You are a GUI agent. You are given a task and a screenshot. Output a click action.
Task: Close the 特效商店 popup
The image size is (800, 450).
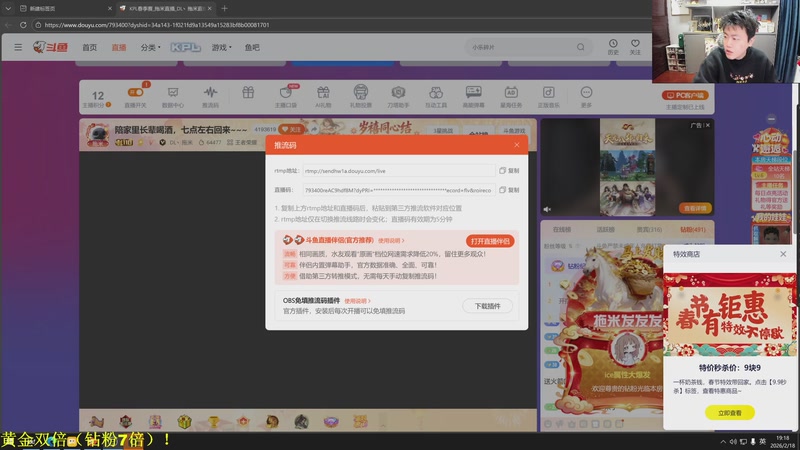pos(783,254)
